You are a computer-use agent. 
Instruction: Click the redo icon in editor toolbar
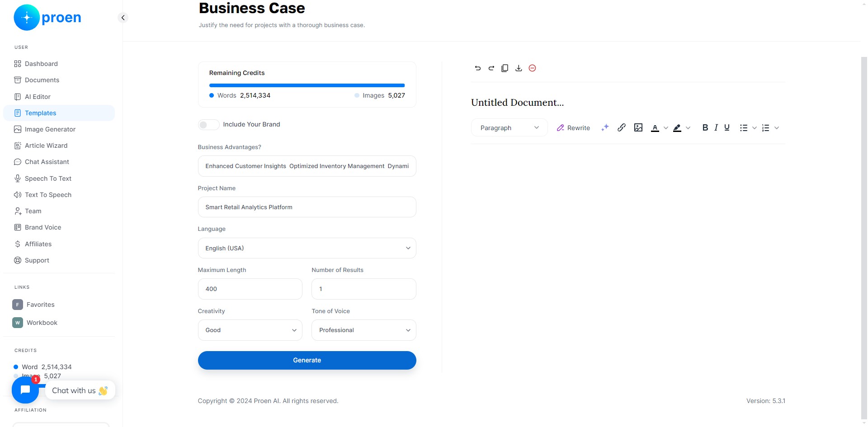click(491, 68)
